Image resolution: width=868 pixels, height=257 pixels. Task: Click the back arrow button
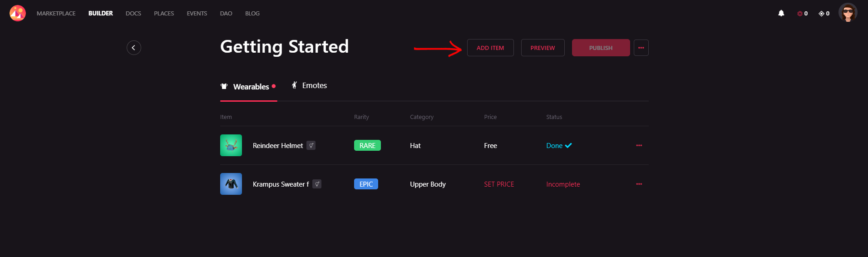(133, 48)
